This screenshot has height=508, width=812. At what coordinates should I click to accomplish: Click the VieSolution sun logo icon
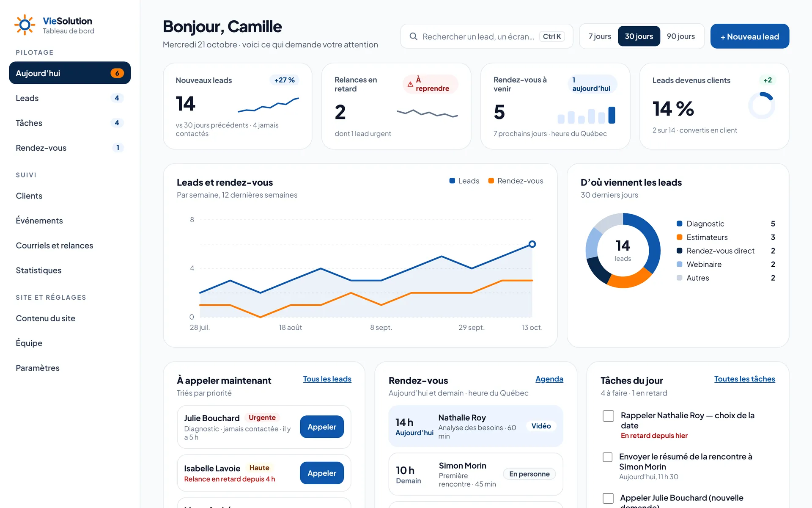click(x=25, y=25)
